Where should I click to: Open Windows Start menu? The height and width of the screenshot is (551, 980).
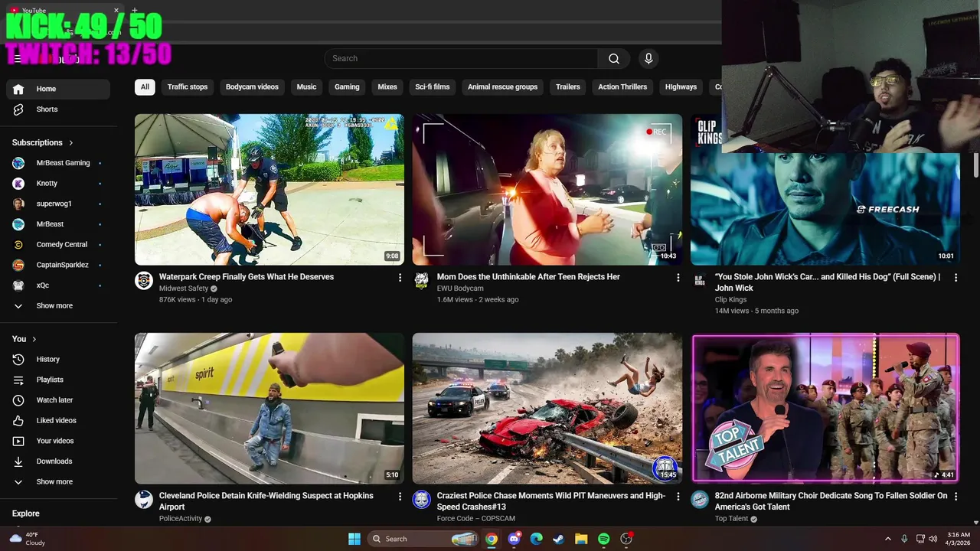pyautogui.click(x=354, y=539)
